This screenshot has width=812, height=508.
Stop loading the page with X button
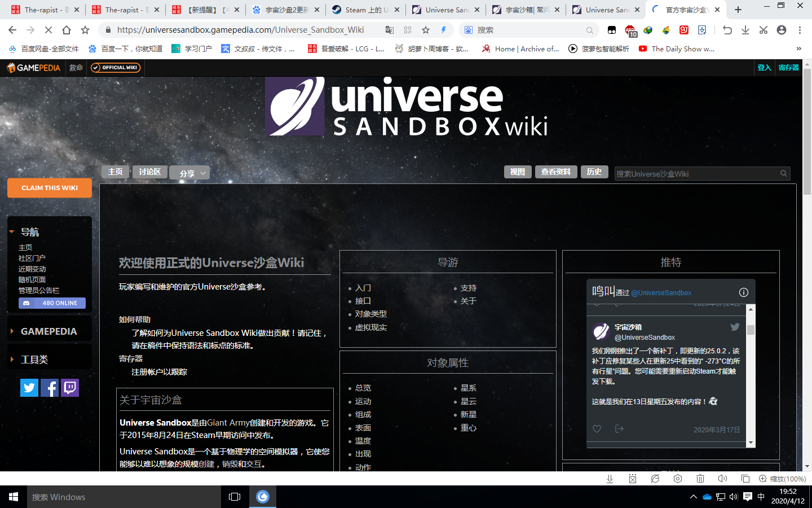coord(48,30)
